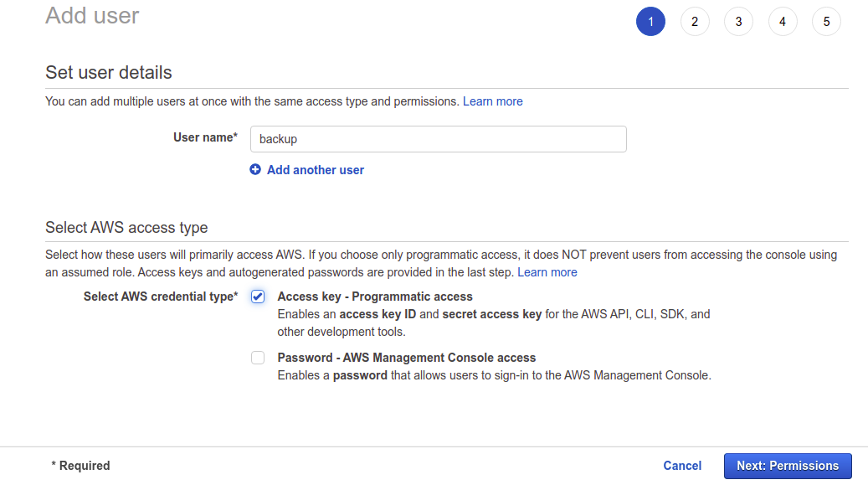Viewport: 868px width, 485px height.
Task: Focus the User name input field
Action: point(438,139)
